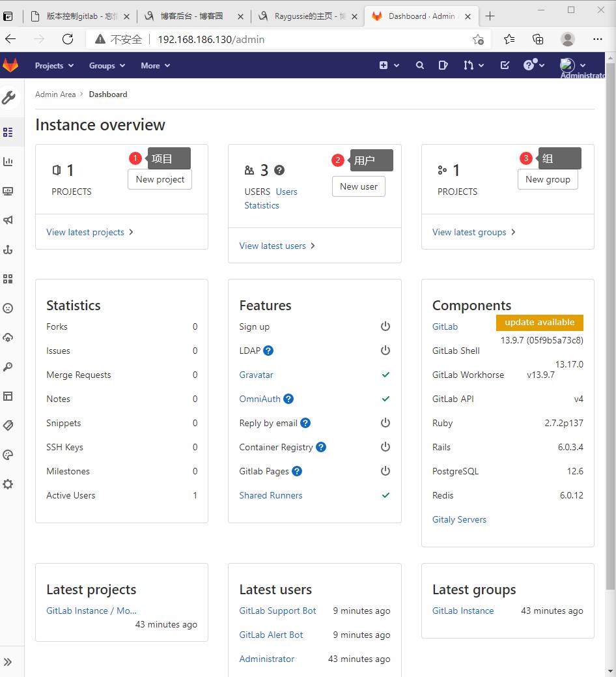Click the LDAP help question icon
616x677 pixels.
click(x=268, y=351)
